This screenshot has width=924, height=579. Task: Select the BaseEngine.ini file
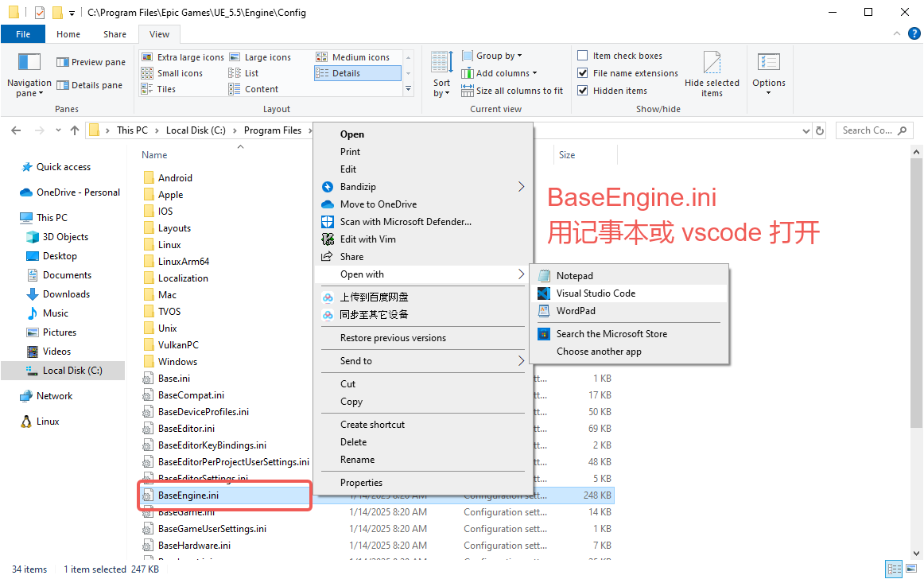(x=188, y=495)
